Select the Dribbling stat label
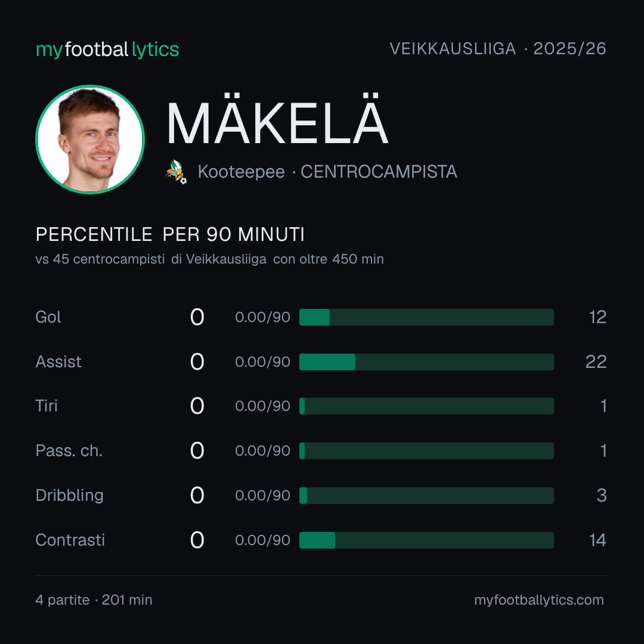 [69, 496]
